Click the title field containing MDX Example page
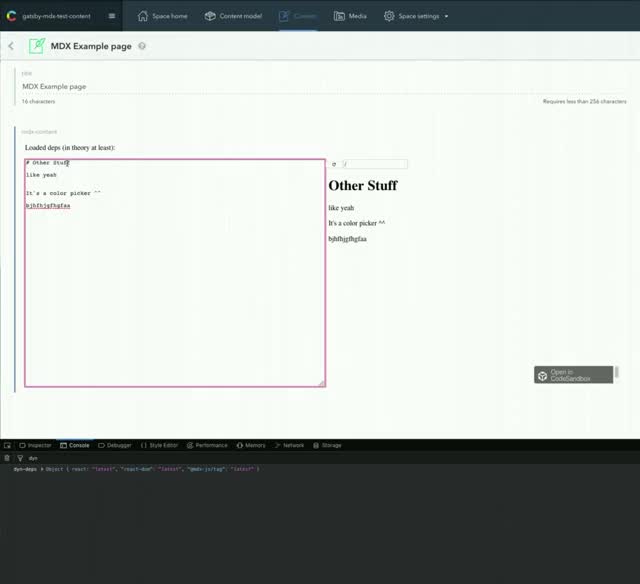This screenshot has height=584, width=640. click(x=324, y=87)
